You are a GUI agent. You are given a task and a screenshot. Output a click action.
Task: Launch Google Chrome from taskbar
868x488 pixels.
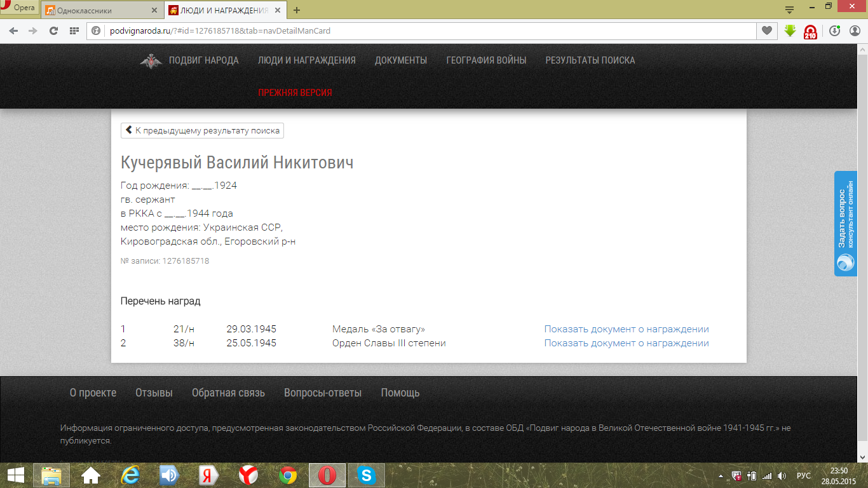click(288, 475)
